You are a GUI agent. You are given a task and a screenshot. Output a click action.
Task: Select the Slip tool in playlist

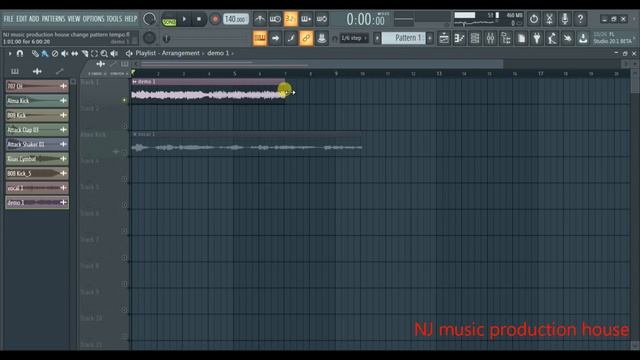point(74,53)
